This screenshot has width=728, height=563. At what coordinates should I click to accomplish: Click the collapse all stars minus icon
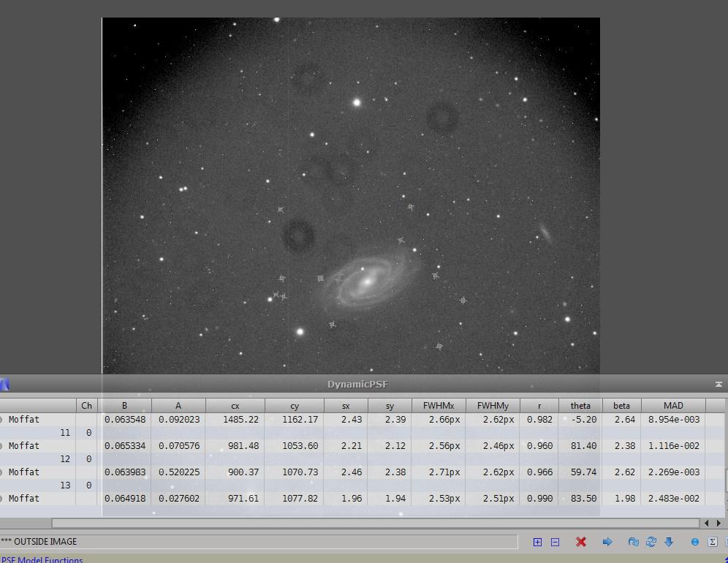[555, 542]
